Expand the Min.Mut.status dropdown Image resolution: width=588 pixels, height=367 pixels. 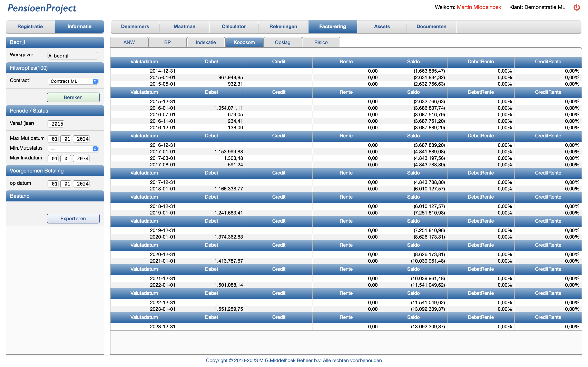[x=73, y=149]
